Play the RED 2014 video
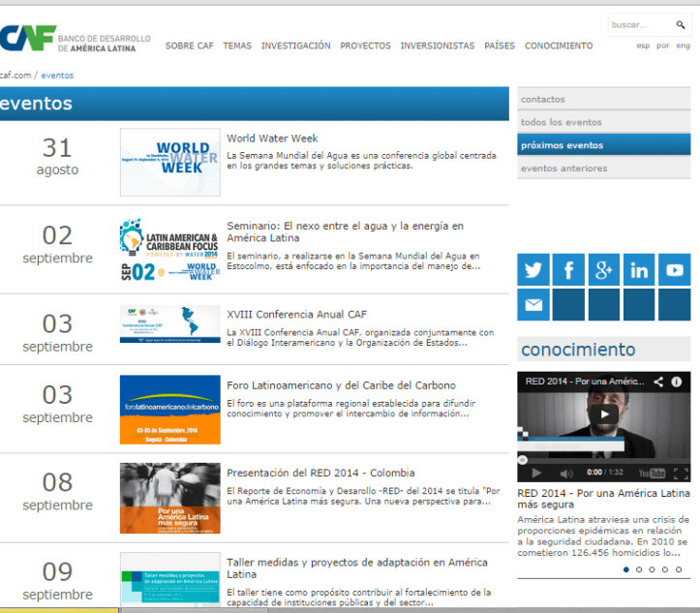This screenshot has width=700, height=613. point(604,415)
